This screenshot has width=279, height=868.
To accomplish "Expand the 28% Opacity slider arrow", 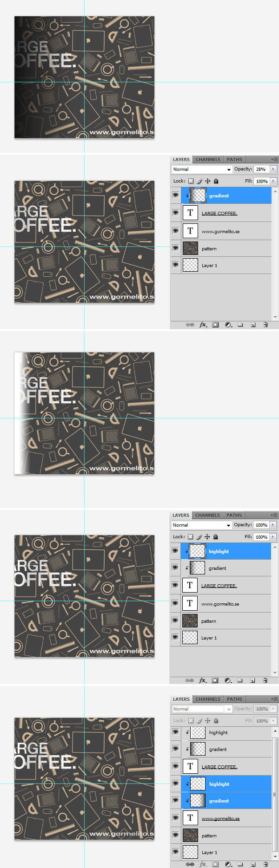I will pos(273,170).
